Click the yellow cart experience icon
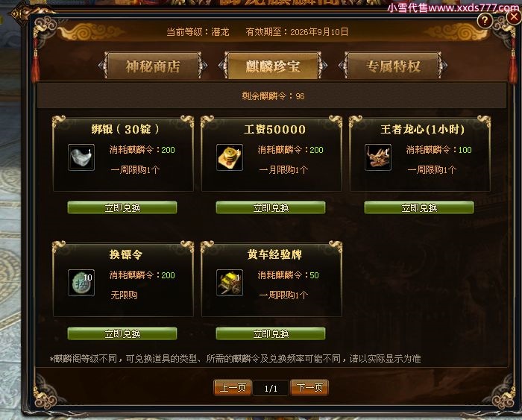Screen dimensions: 522x420 230,283
